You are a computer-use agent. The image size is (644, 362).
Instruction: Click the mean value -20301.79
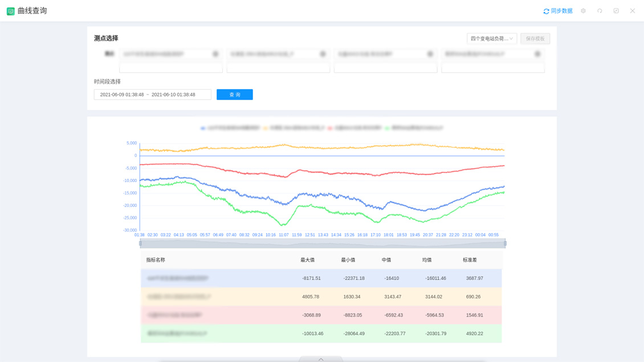click(x=436, y=334)
